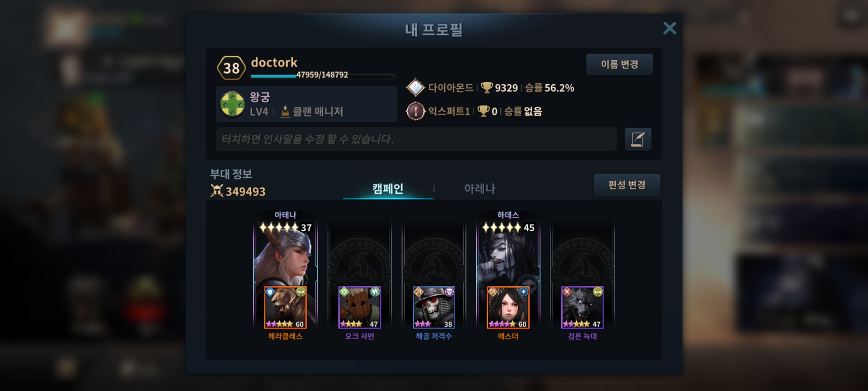Click the experience progress bar 47959/148792
The width and height of the screenshot is (868, 391).
pyautogui.click(x=322, y=75)
